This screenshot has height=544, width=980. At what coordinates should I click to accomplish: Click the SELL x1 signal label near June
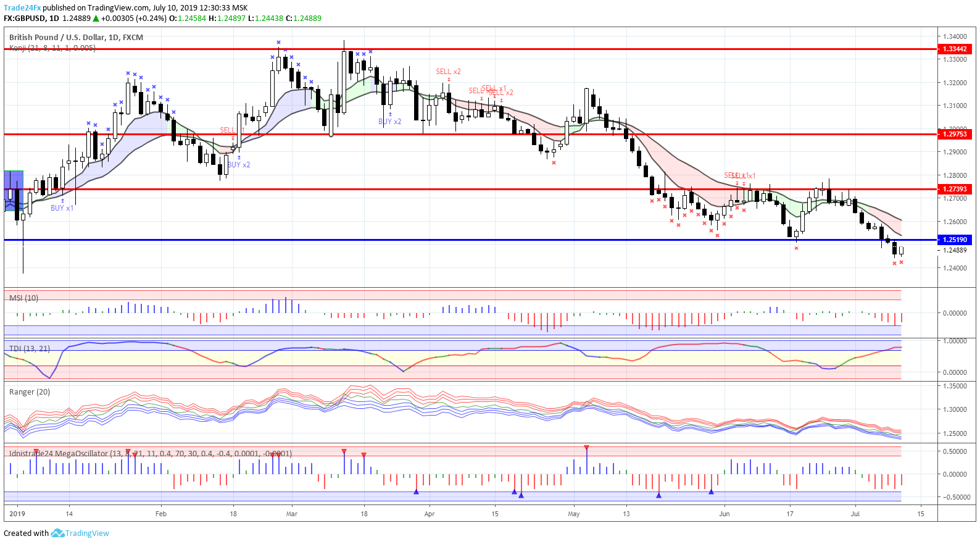tap(740, 176)
